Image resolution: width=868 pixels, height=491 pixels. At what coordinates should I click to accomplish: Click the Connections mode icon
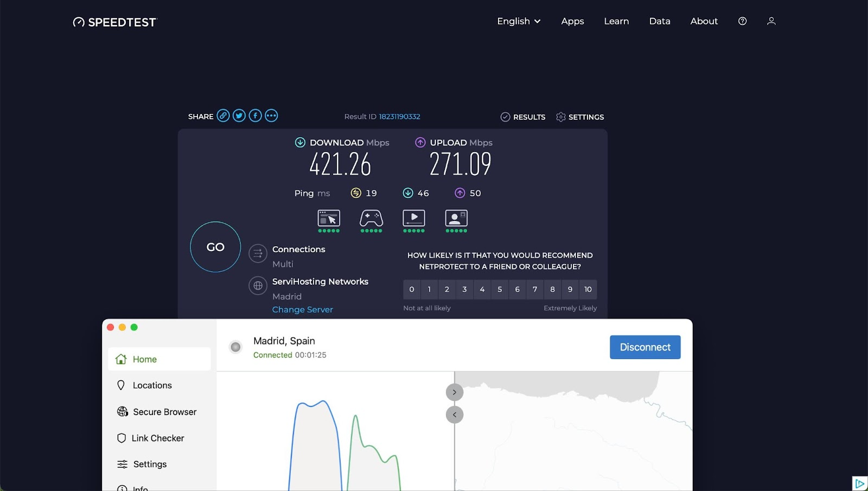point(258,253)
